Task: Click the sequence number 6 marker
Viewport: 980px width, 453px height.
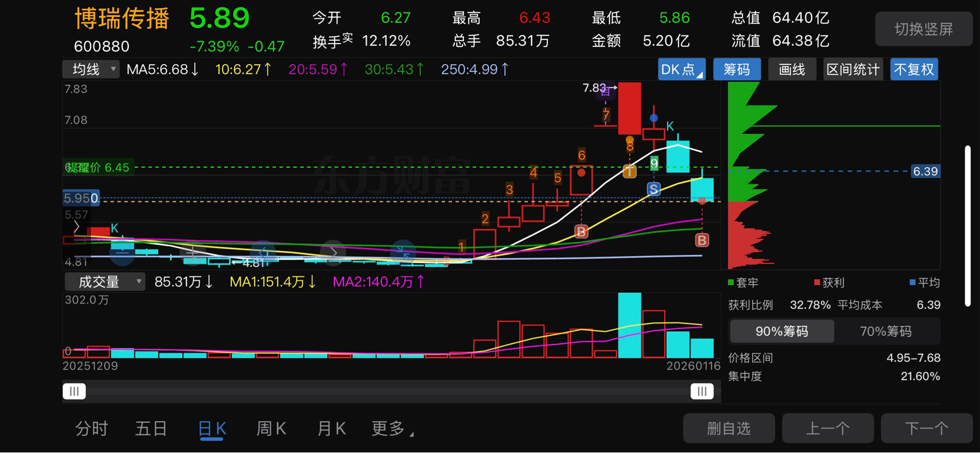Action: 582,155
